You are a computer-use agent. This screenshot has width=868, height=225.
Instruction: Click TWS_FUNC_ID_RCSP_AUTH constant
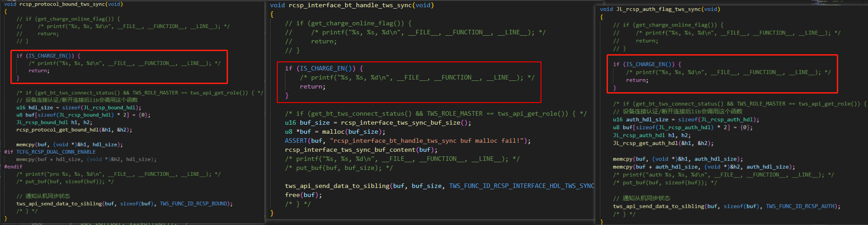click(x=801, y=206)
